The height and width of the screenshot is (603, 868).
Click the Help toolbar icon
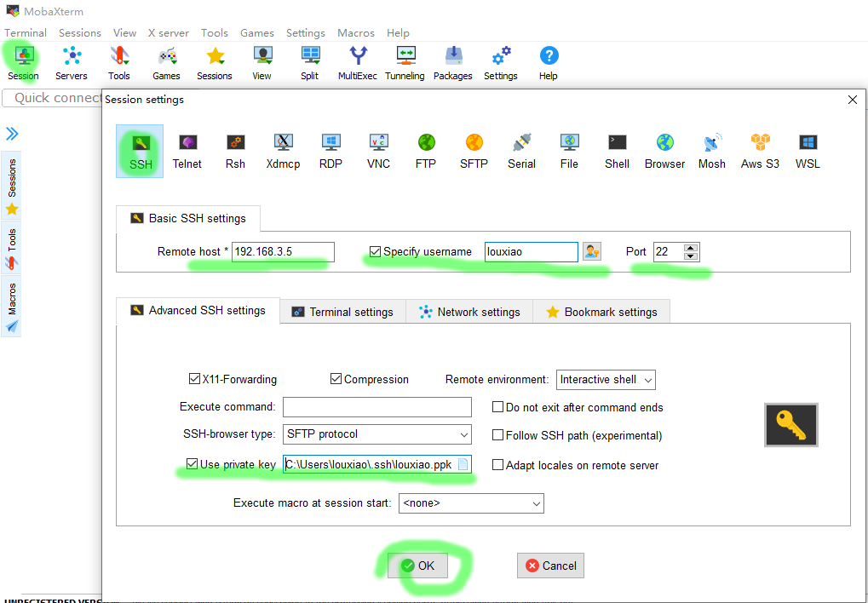548,64
